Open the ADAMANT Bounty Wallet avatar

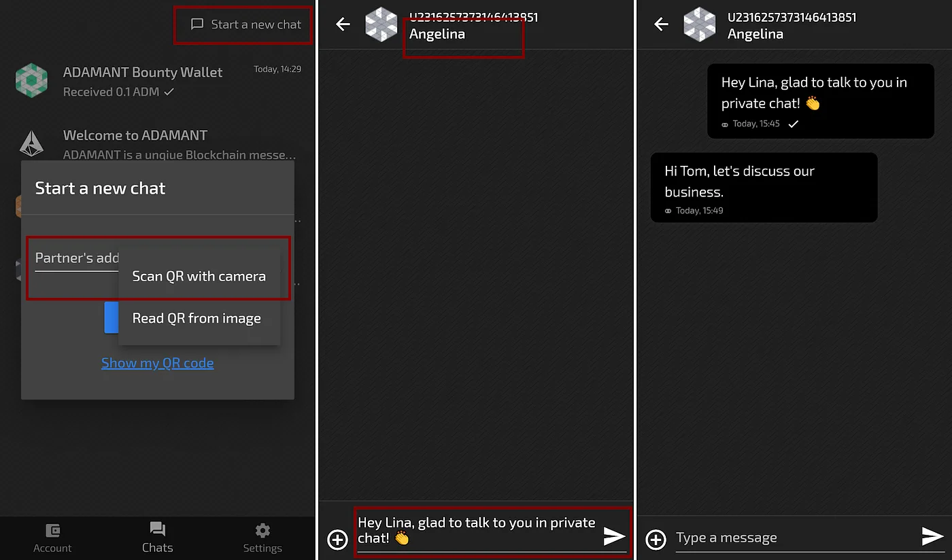click(31, 81)
